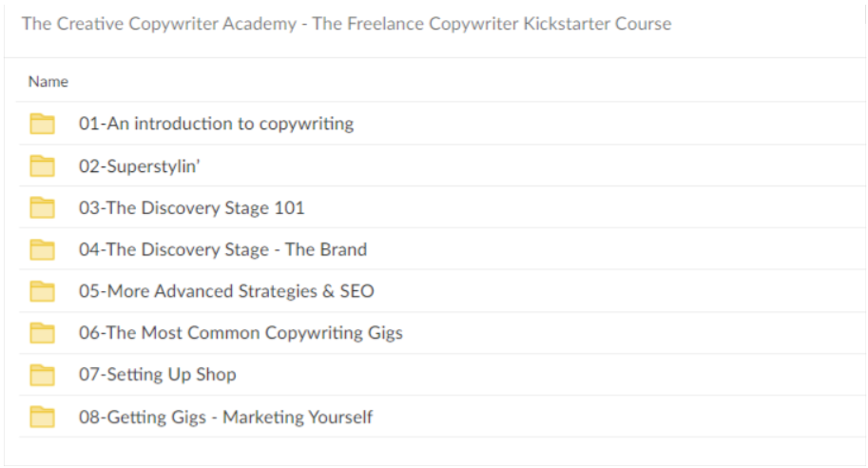Screen dimensions: 868x468
Task: Open 08-Getting Gigs - Marketing Yourself text
Action: (x=225, y=417)
